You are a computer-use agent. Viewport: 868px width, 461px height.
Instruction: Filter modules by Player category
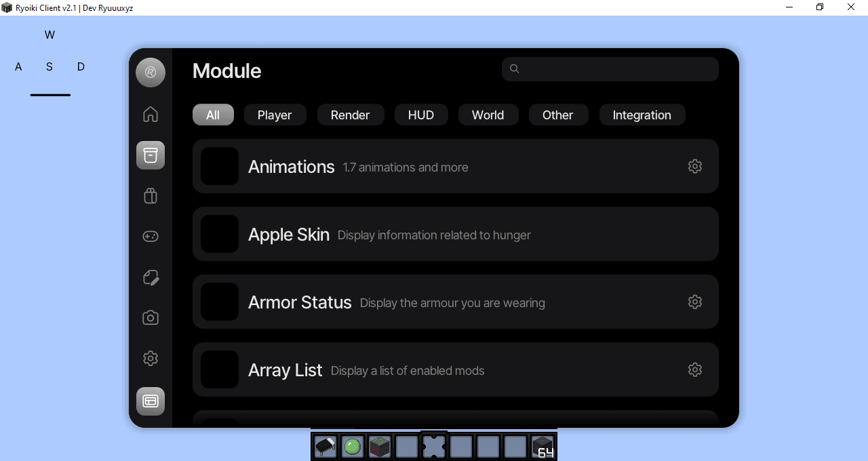pyautogui.click(x=275, y=115)
